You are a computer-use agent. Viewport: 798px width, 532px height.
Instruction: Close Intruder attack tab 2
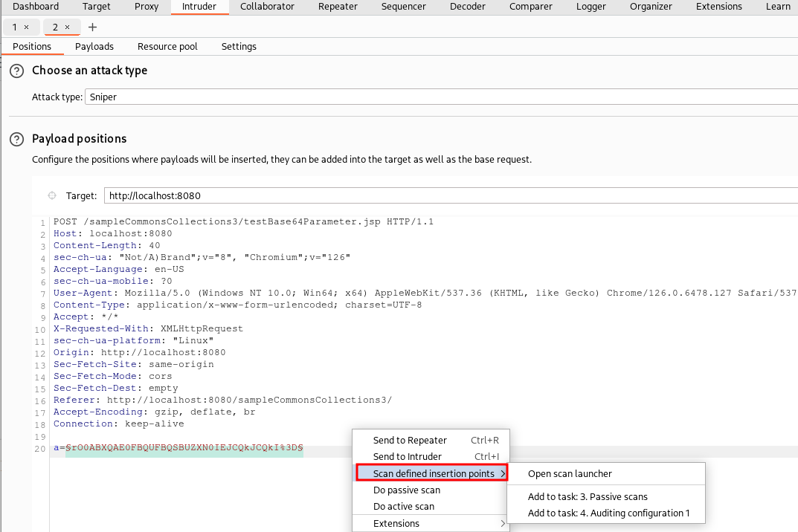(67, 27)
